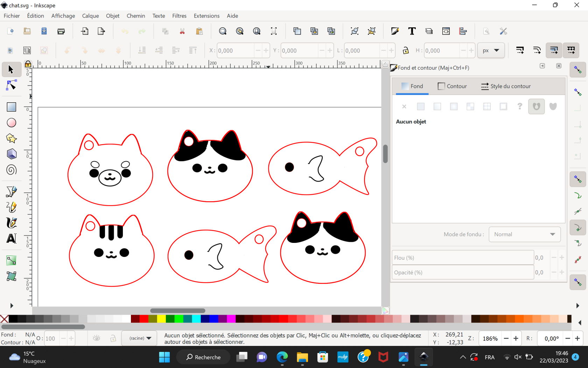The width and height of the screenshot is (588, 368).
Task: Select the Rectangle tool
Action: coord(12,107)
